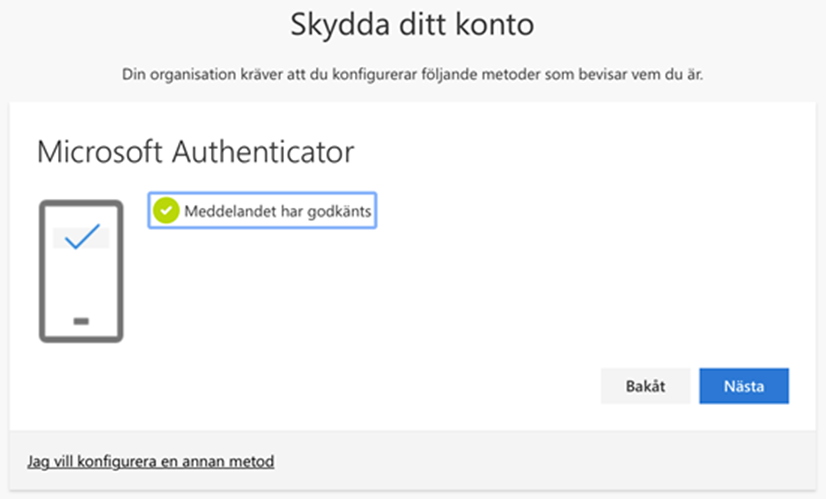Image resolution: width=826 pixels, height=499 pixels.
Task: Select the 'Meddelandet har godkänts' status message
Action: (x=262, y=211)
